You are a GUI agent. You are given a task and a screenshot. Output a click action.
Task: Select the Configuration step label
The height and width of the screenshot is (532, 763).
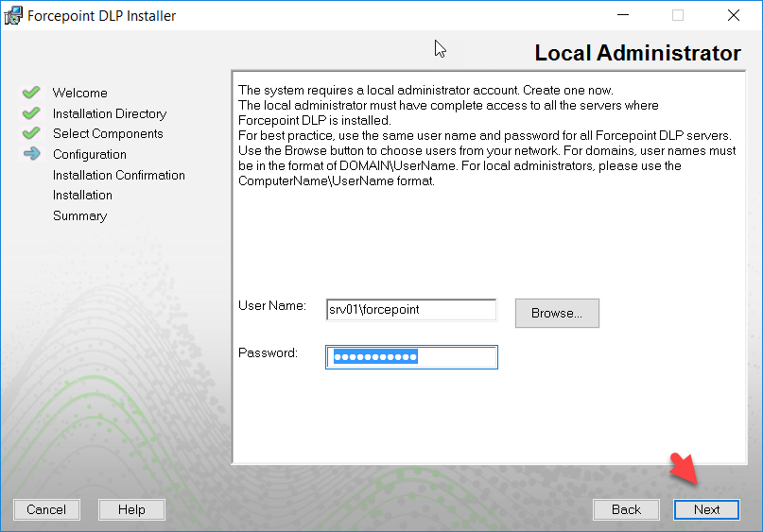pyautogui.click(x=90, y=155)
